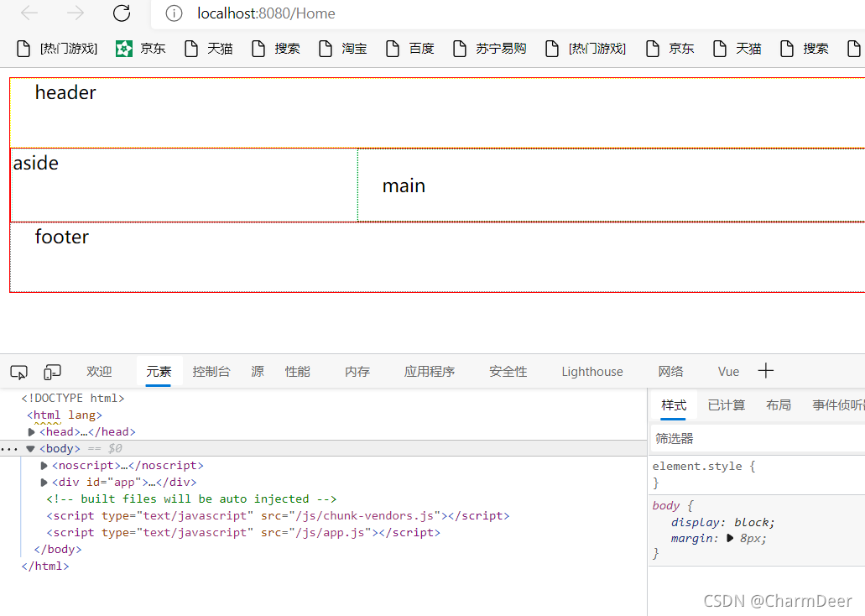Click the plus icon to add tools
Screen dimensions: 865x616
pos(766,370)
